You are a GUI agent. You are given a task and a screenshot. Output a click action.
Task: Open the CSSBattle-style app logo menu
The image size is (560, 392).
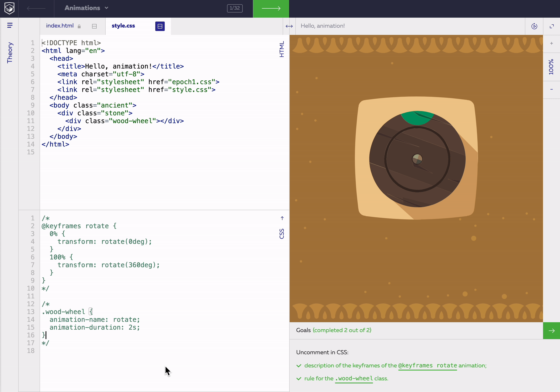(9, 9)
